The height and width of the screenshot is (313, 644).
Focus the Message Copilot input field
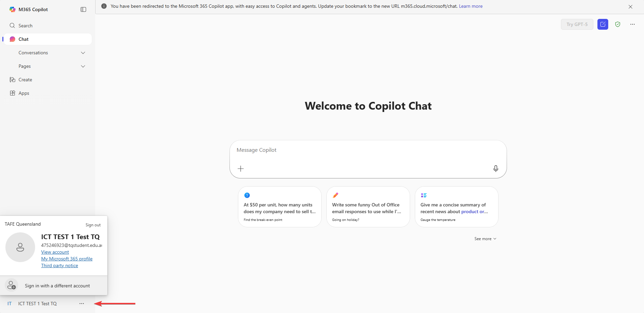(368, 150)
